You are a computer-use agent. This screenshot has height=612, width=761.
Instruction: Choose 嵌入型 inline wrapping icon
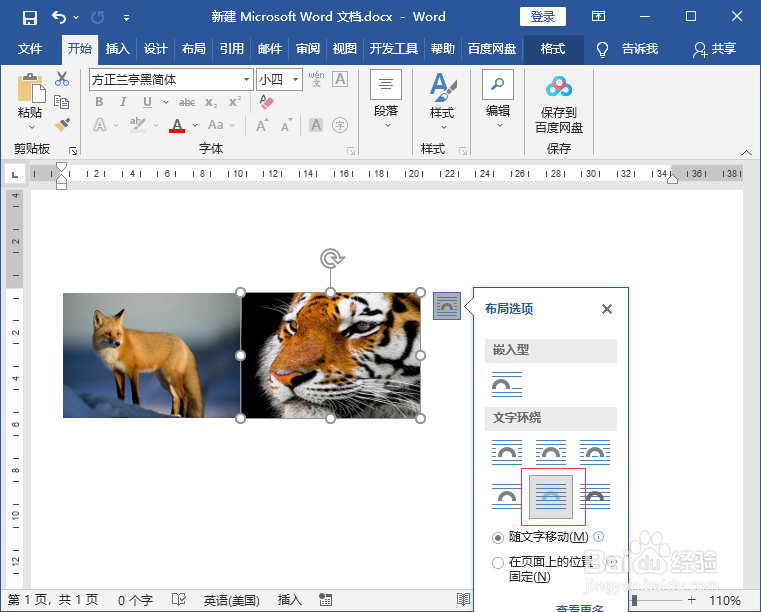507,385
